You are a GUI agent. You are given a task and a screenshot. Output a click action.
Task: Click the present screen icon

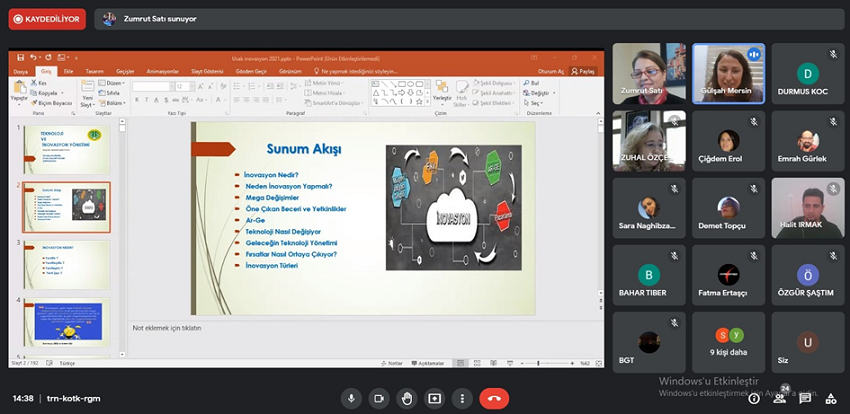click(x=435, y=398)
